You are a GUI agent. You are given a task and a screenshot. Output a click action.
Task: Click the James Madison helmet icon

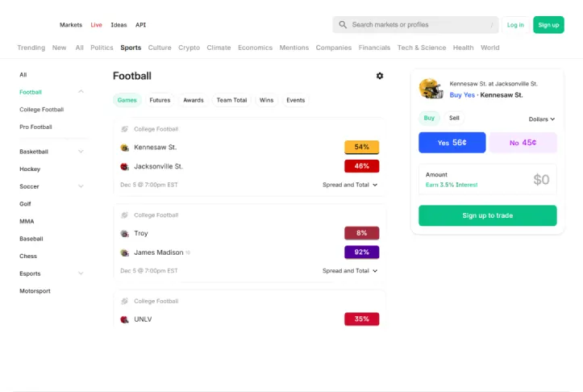pos(124,252)
